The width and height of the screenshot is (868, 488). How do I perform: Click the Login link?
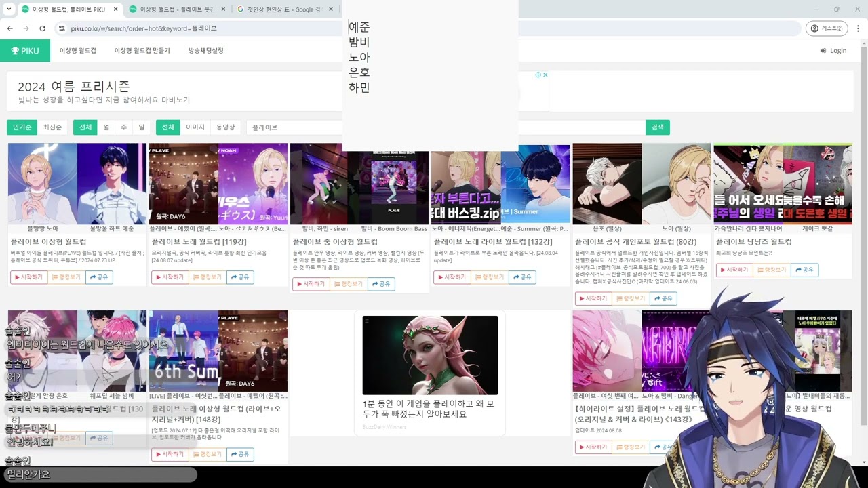pos(833,51)
